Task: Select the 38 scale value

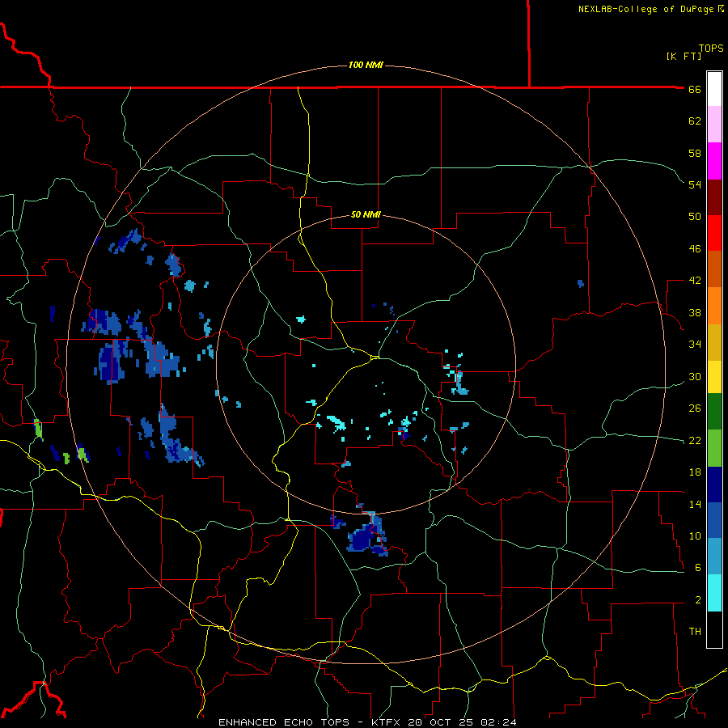Action: point(695,312)
